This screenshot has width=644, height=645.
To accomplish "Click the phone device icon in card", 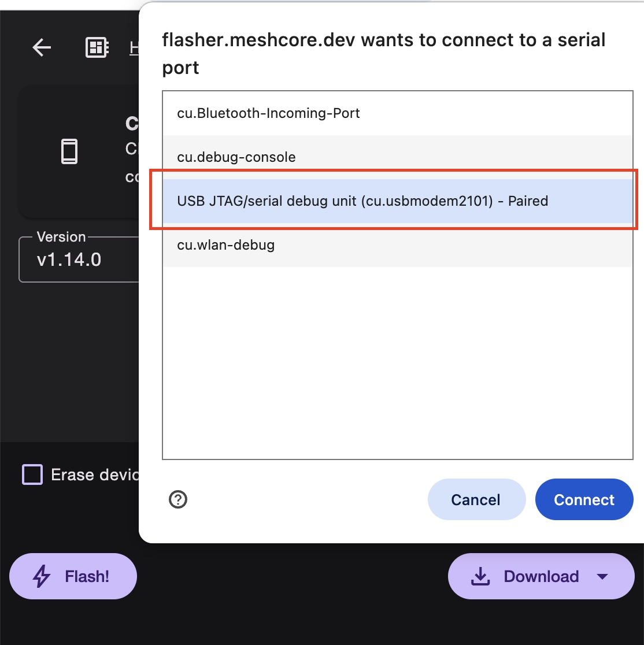I will point(69,151).
